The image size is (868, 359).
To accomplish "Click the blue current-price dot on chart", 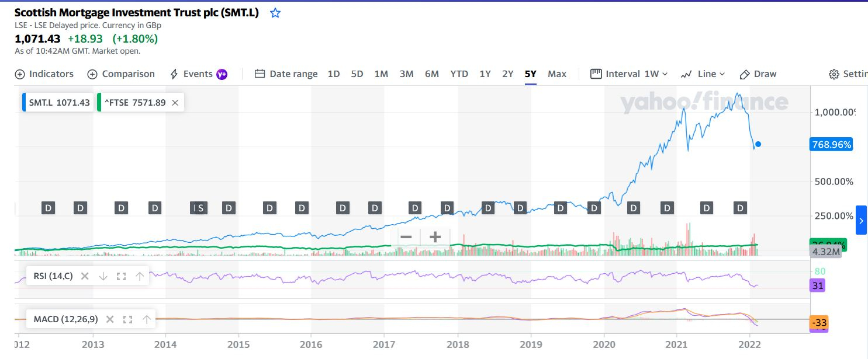I will 758,144.
